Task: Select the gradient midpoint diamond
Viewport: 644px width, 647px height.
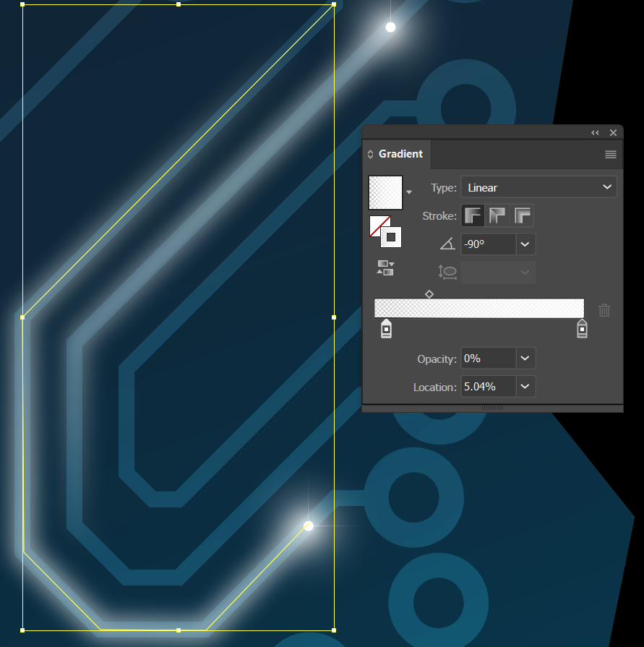Action: 429,294
